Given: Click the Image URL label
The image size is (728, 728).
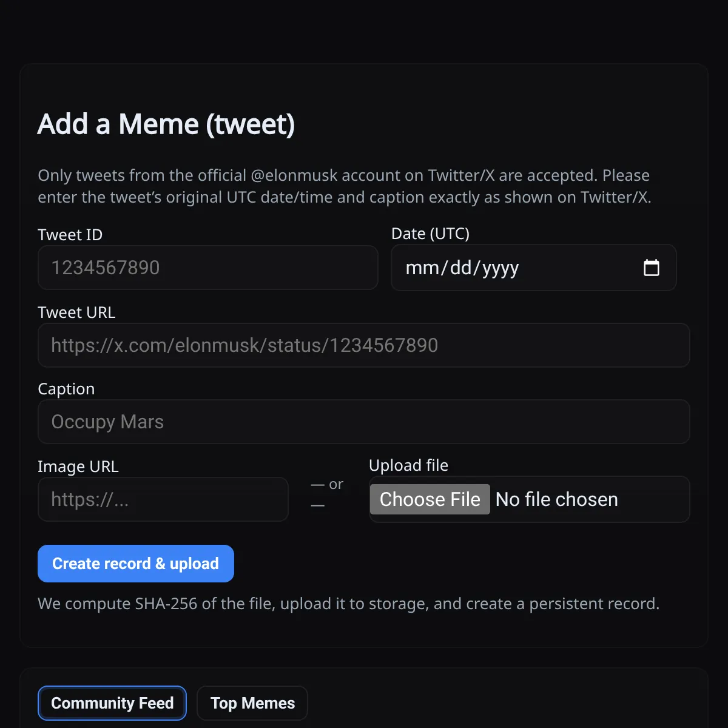Looking at the screenshot, I should pos(78,467).
